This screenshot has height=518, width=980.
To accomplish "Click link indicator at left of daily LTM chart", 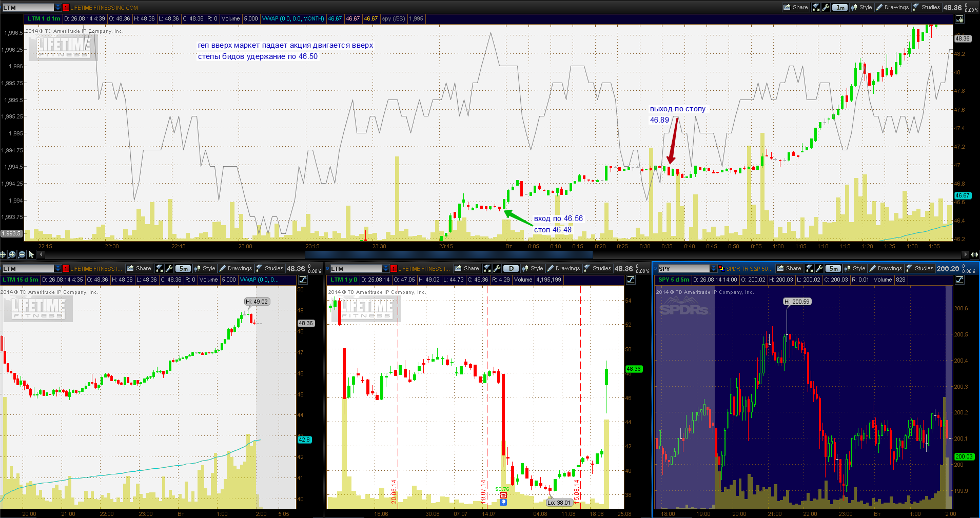I will pos(327,268).
